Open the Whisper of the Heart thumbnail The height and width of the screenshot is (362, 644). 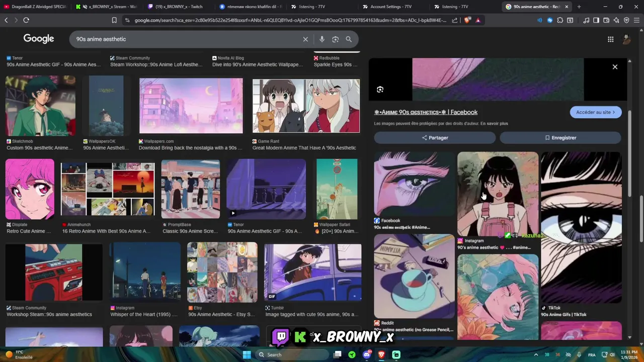pos(145,271)
